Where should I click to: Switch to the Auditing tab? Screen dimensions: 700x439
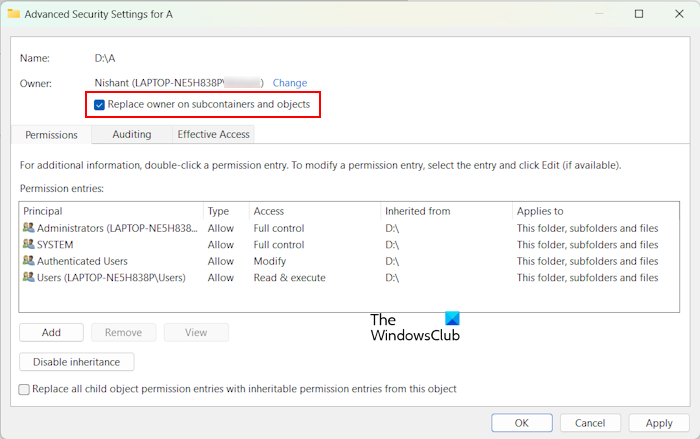coord(132,134)
